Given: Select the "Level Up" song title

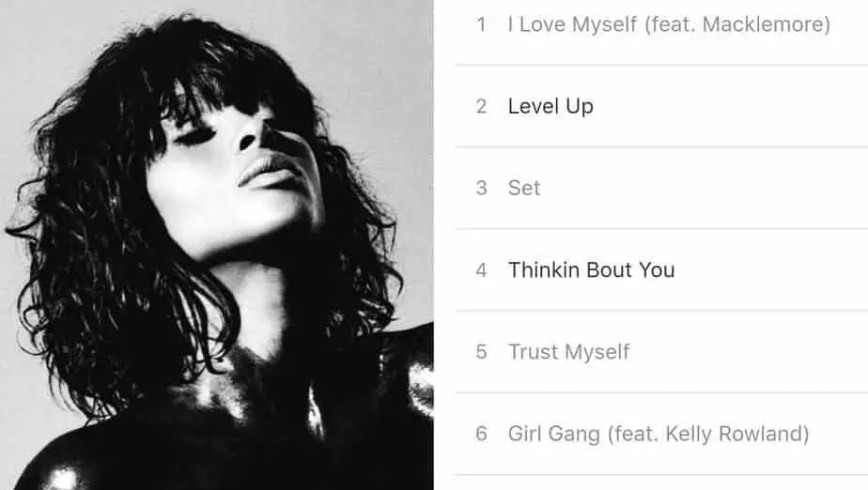Looking at the screenshot, I should pyautogui.click(x=550, y=106).
